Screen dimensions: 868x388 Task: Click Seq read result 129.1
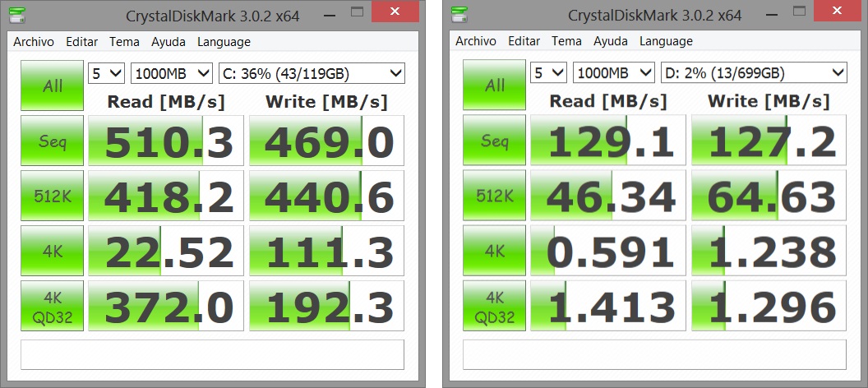[x=607, y=140]
